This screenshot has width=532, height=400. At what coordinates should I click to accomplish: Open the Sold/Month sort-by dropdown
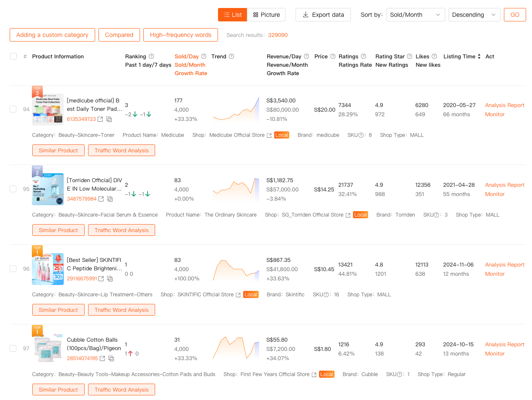coord(415,15)
